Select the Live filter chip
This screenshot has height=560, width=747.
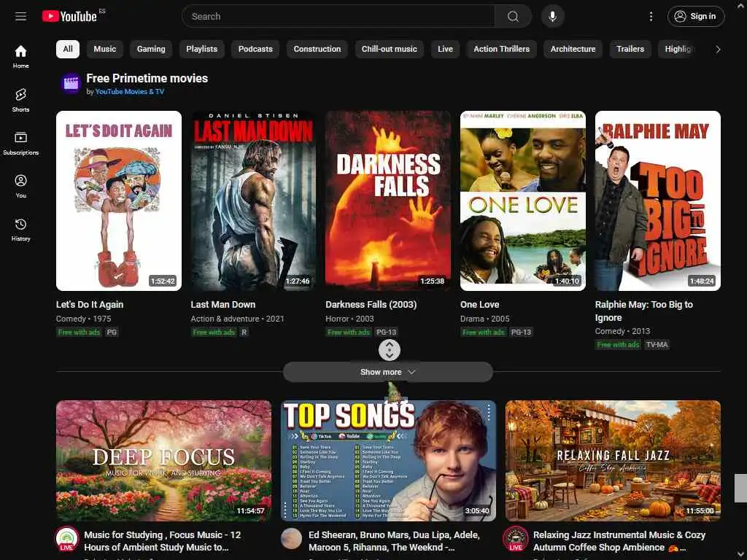445,49
